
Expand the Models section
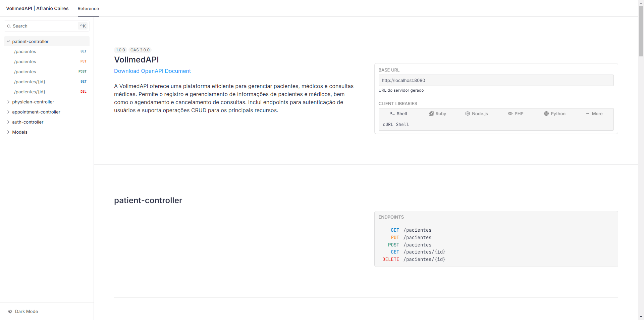(x=8, y=132)
